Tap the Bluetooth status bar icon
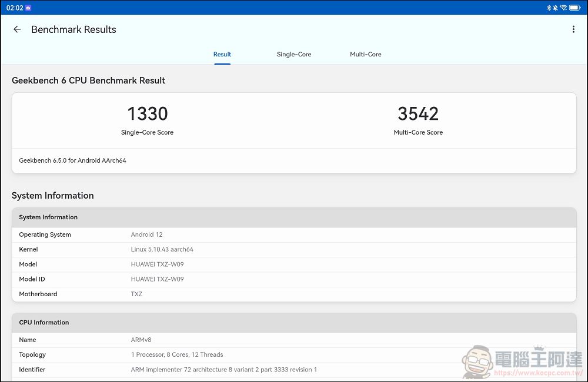Viewport: 588px width, 382px height. pos(549,8)
